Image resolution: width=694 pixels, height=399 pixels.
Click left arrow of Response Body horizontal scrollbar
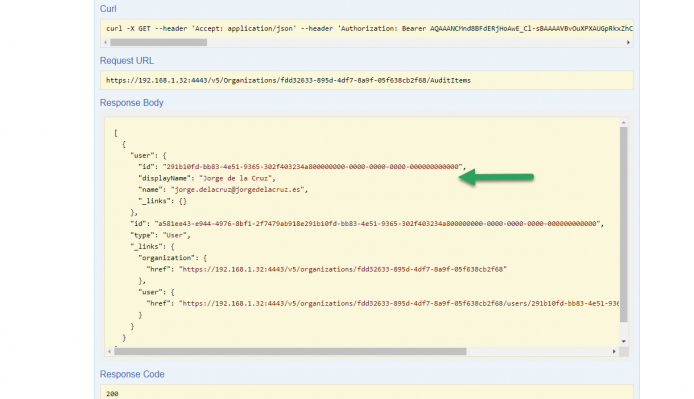click(x=110, y=352)
